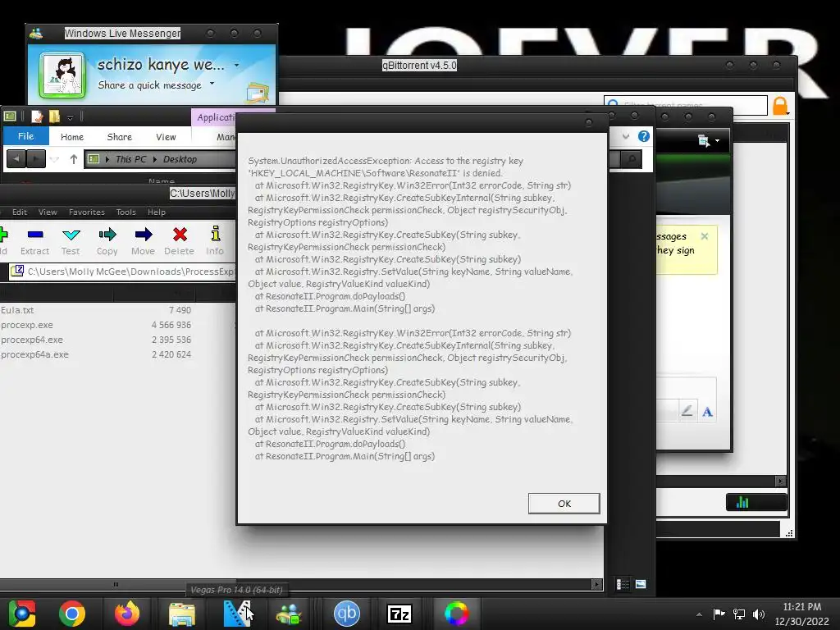The image size is (840, 630).
Task: Click the Messenger mail envelope icon
Action: pos(258,93)
